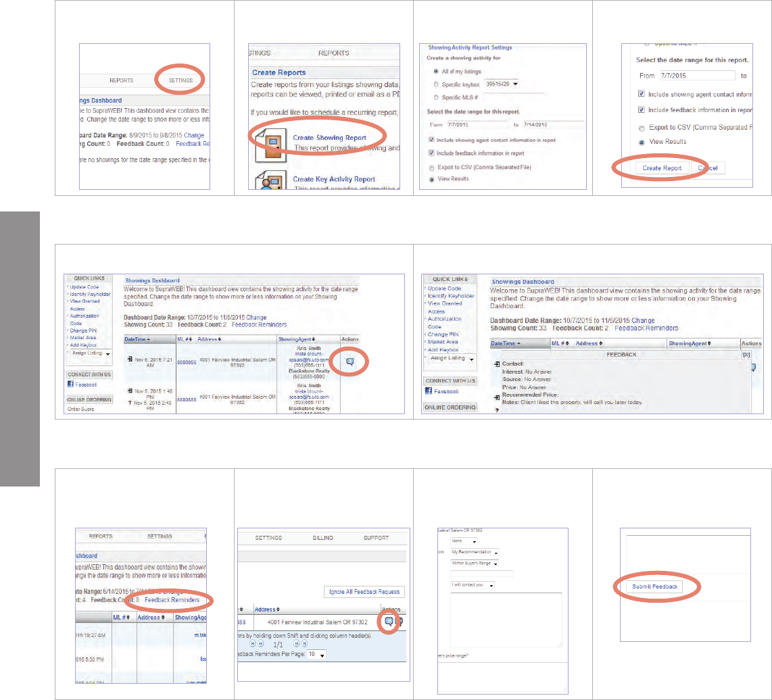Open Assign Listing dropdown in the Kris Smith dashboard
The height and width of the screenshot is (700, 772).
click(91, 353)
